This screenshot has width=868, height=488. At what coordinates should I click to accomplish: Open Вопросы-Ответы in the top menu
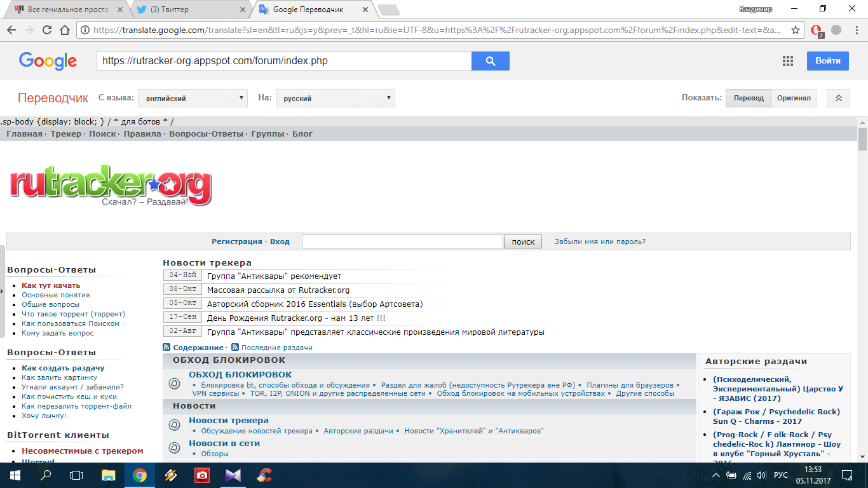[206, 134]
